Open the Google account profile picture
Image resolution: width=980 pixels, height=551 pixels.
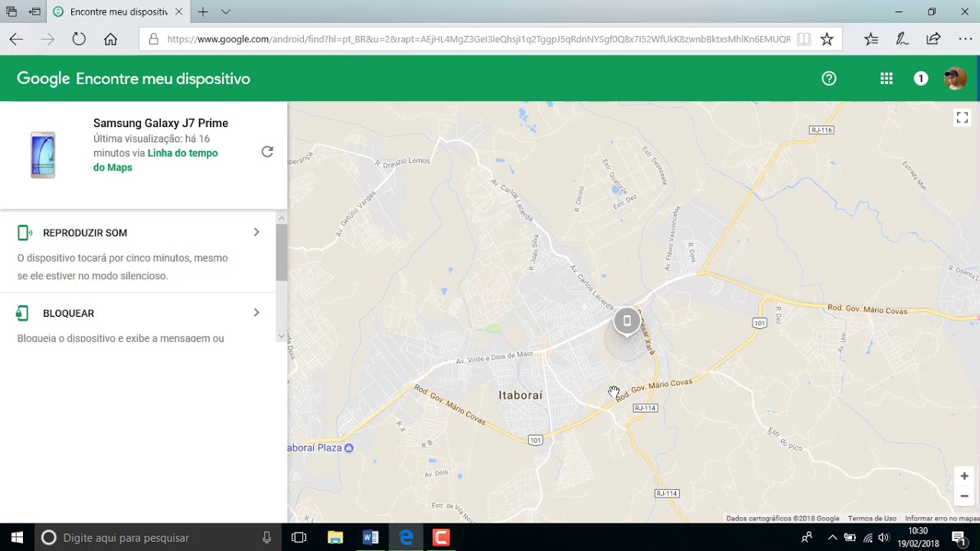[x=955, y=78]
